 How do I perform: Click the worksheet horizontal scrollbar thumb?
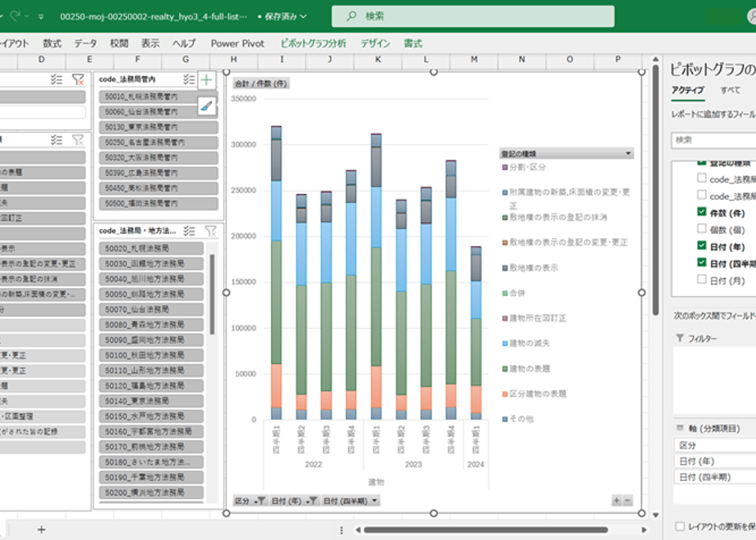pyautogui.click(x=485, y=529)
